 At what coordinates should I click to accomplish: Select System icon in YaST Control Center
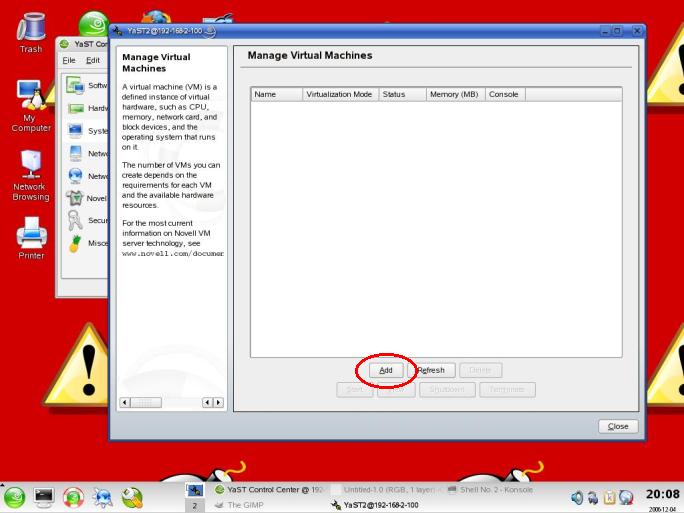(x=75, y=130)
